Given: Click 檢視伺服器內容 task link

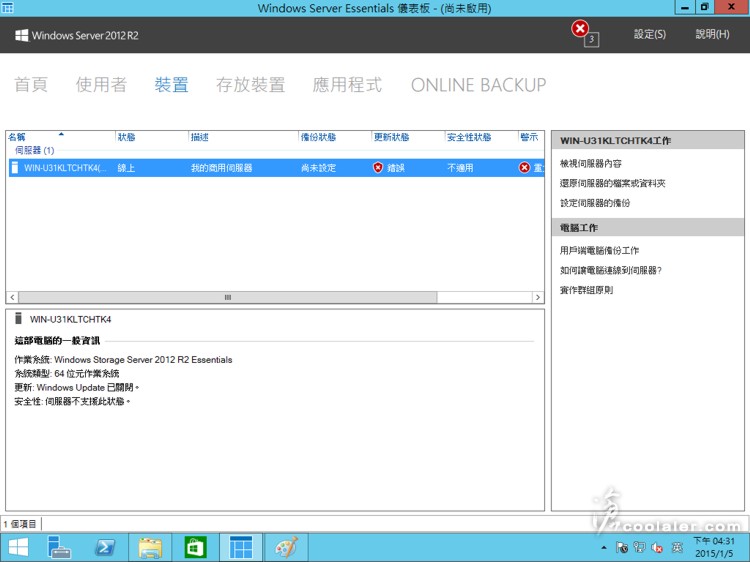Looking at the screenshot, I should (591, 164).
